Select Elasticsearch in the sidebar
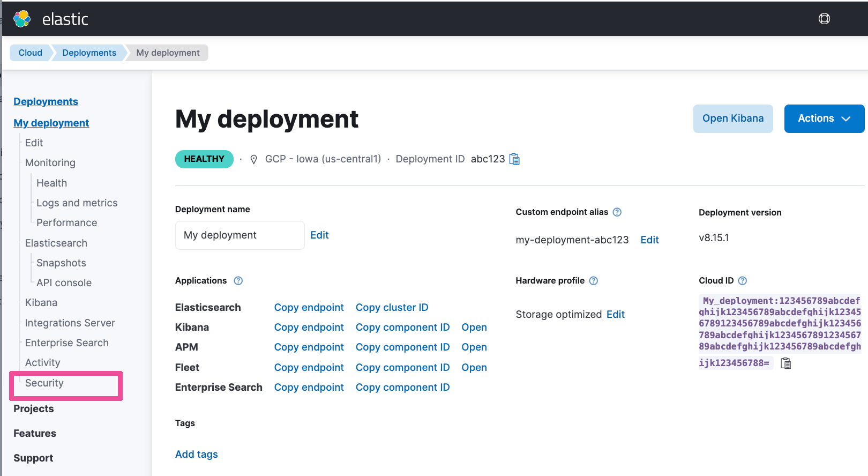 pyautogui.click(x=56, y=243)
